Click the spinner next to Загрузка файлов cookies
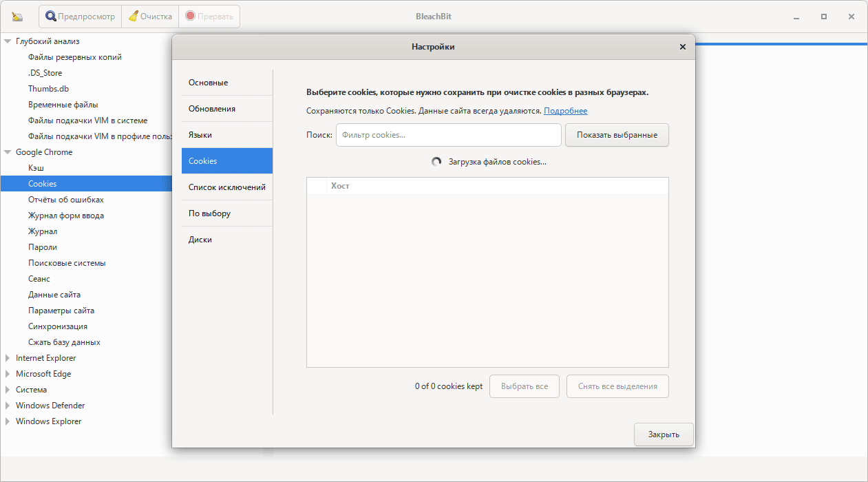868x482 pixels. pyautogui.click(x=436, y=160)
